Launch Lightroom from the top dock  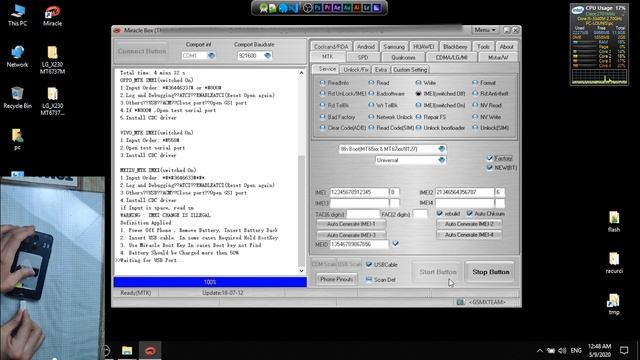click(x=367, y=8)
